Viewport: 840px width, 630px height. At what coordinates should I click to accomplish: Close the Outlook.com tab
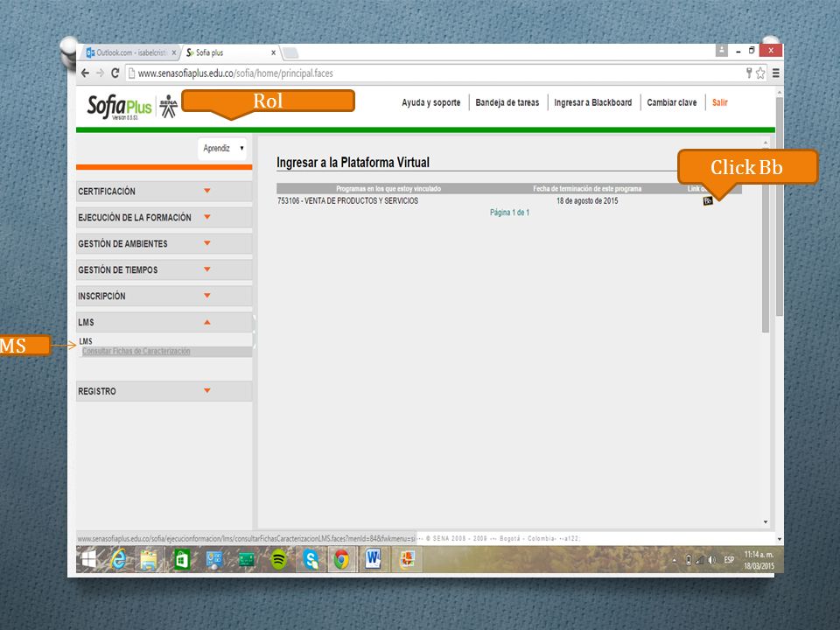tap(173, 53)
